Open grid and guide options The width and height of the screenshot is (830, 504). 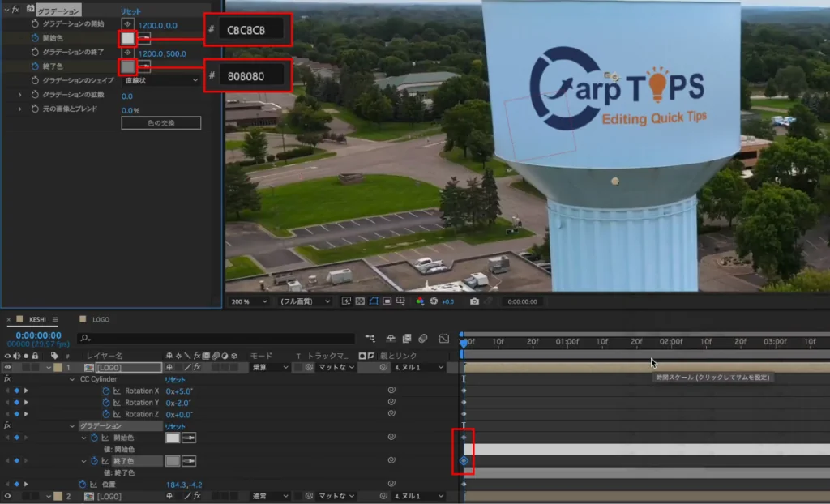[400, 301]
